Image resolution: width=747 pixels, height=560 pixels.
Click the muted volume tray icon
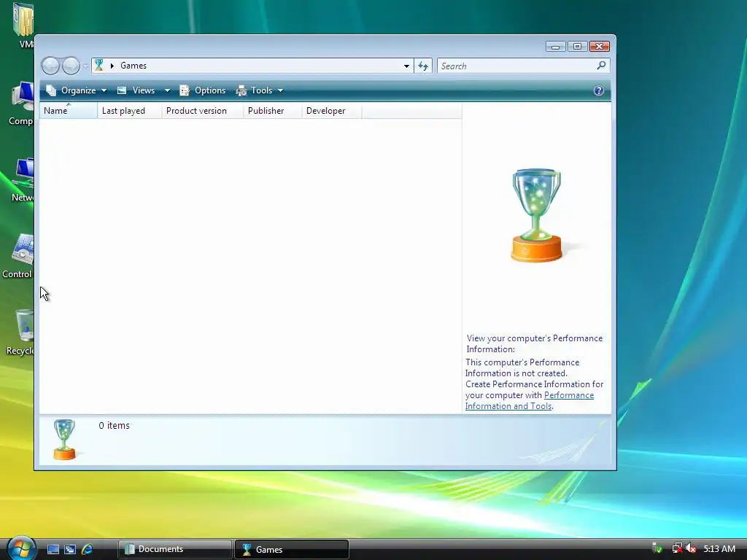click(691, 548)
